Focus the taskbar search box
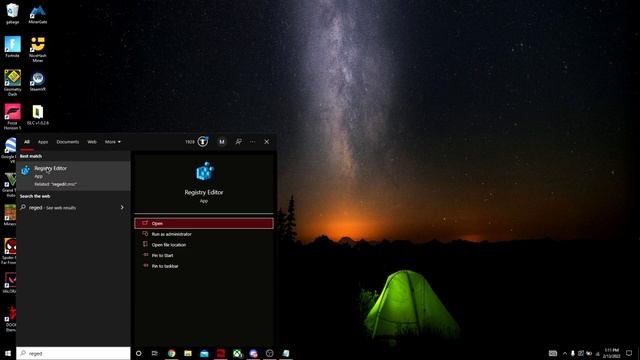Viewport: 640px width, 360px height. (x=73, y=353)
